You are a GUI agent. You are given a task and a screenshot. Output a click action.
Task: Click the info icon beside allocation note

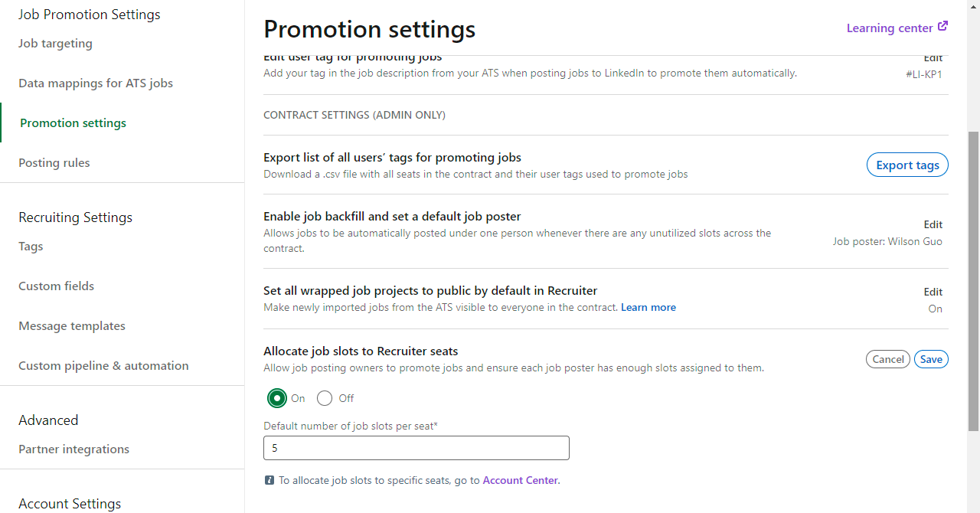[269, 481]
